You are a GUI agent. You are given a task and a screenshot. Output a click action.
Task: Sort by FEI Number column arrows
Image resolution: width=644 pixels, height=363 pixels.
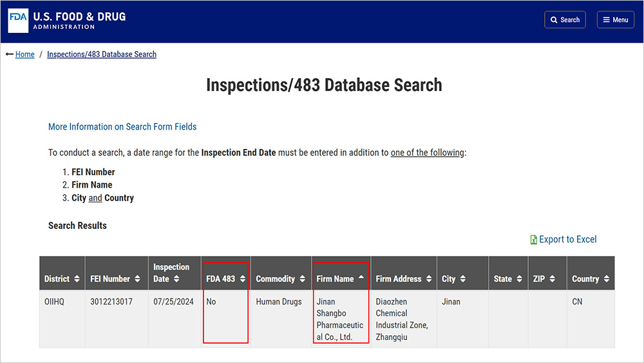coord(137,279)
